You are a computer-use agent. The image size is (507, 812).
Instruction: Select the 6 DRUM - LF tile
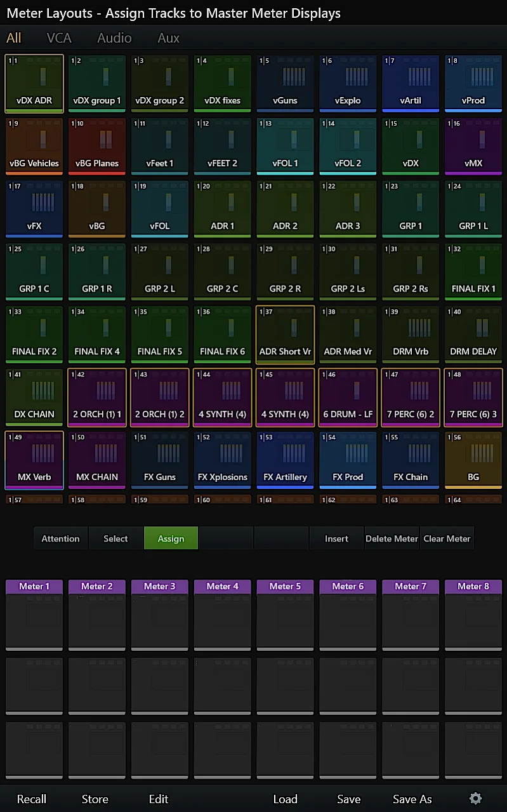(348, 398)
